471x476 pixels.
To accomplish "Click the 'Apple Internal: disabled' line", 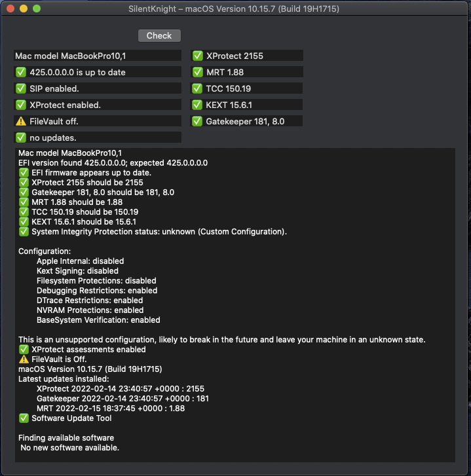I will pos(80,261).
